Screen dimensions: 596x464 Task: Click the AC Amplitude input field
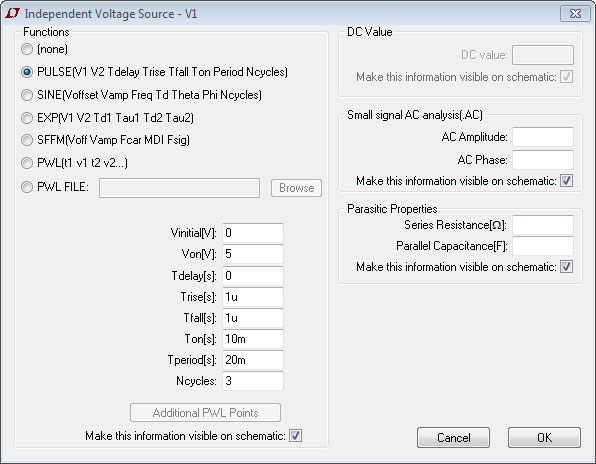coord(543,137)
